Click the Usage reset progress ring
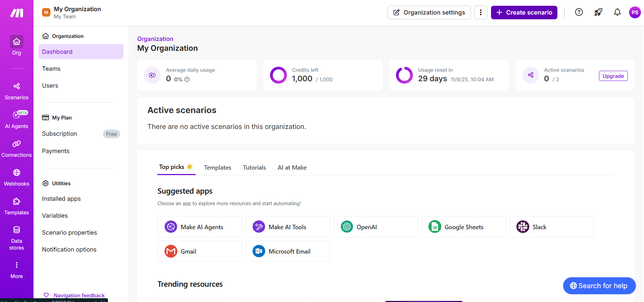The image size is (644, 302). 404,75
